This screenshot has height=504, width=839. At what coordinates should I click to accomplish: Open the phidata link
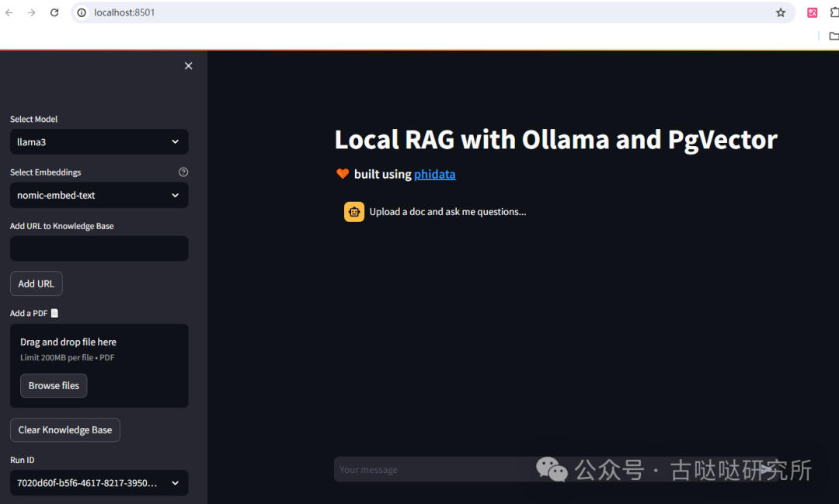click(x=434, y=174)
